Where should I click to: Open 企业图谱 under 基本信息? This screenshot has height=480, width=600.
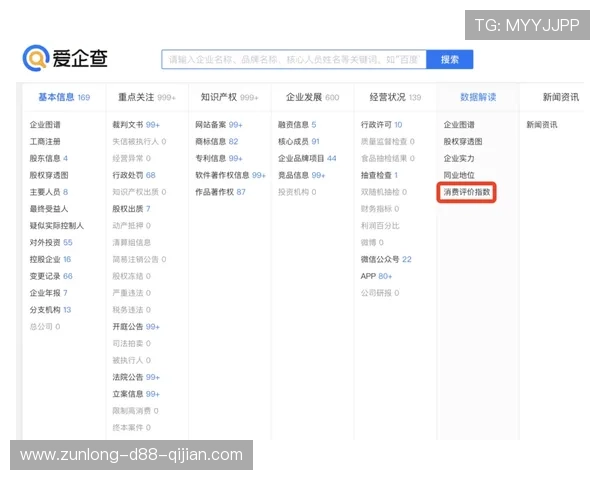point(45,125)
